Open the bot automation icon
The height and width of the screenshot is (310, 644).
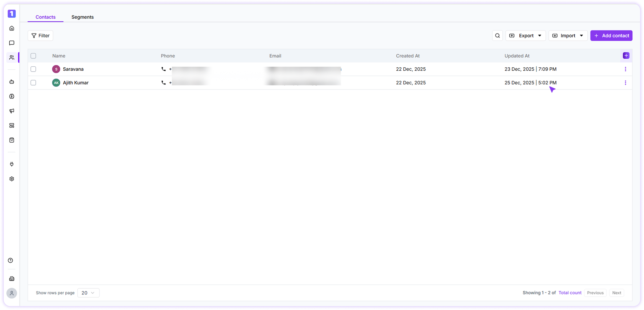(x=12, y=82)
